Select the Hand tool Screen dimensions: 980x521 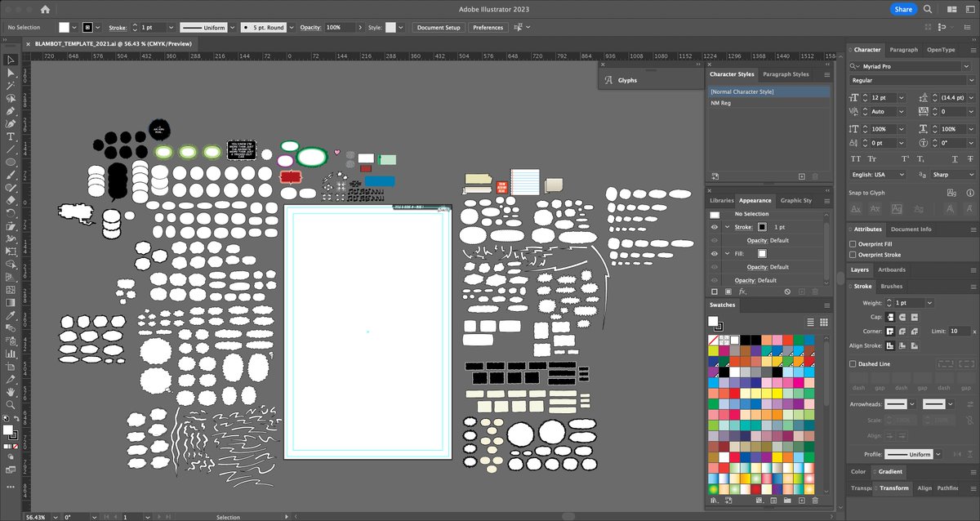[11, 392]
